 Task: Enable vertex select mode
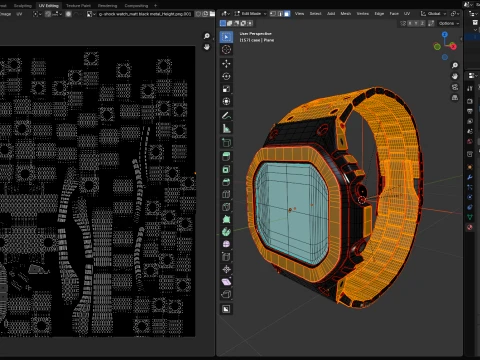273,14
